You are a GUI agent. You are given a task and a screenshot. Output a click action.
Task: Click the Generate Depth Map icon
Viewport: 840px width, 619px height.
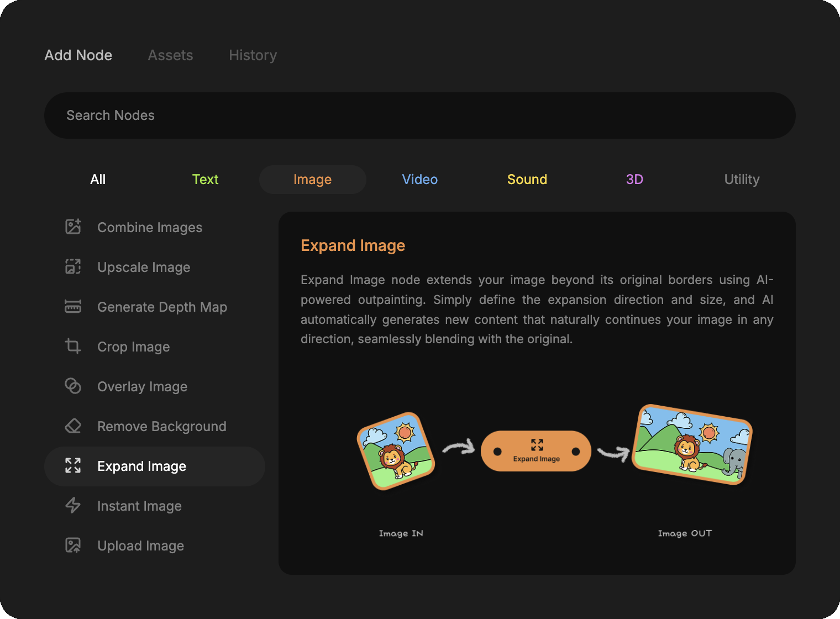click(x=73, y=306)
